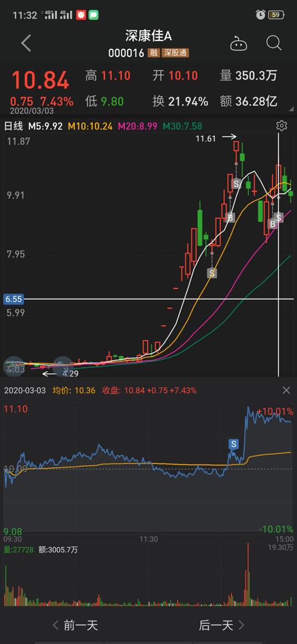The height and width of the screenshot is (644, 297).
Task: Tap the 深股通 badge
Action: pyautogui.click(x=175, y=53)
